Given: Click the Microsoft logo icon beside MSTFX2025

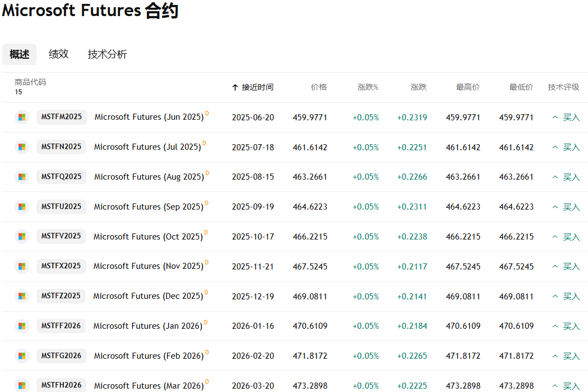Looking at the screenshot, I should point(22,266).
